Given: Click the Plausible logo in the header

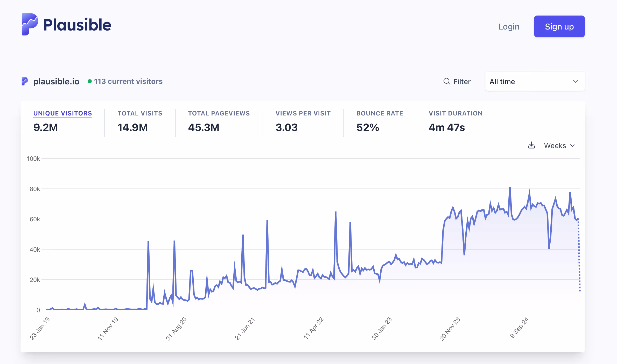Looking at the screenshot, I should tap(66, 25).
